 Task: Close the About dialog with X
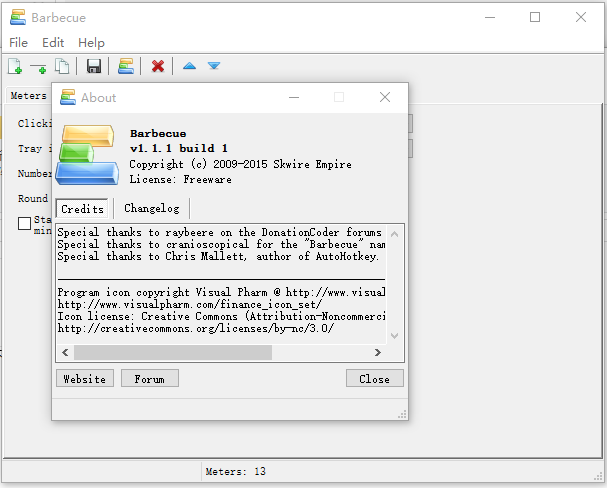[x=385, y=97]
